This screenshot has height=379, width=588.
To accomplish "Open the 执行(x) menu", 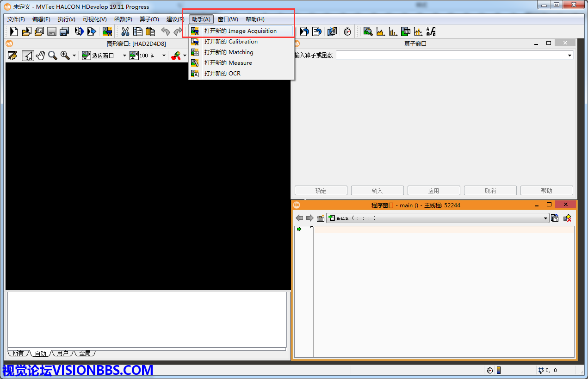I will pos(66,19).
